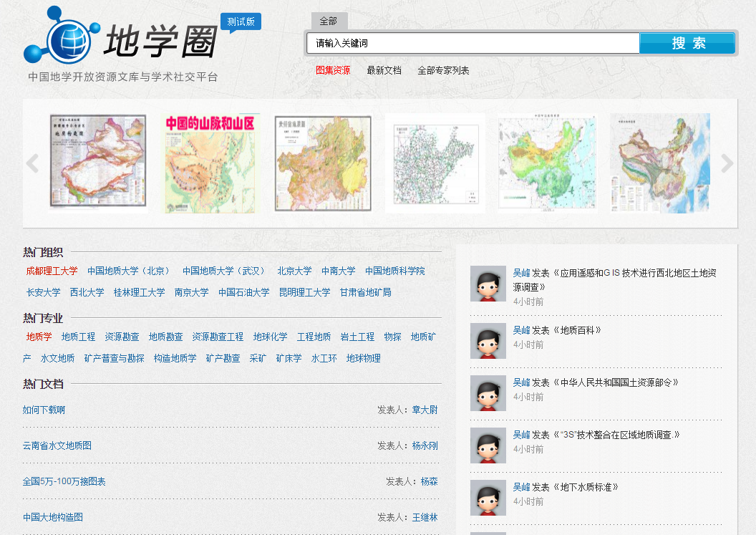Select the 物探 specialty link
Viewport: 756px width, 535px height.
click(x=392, y=337)
